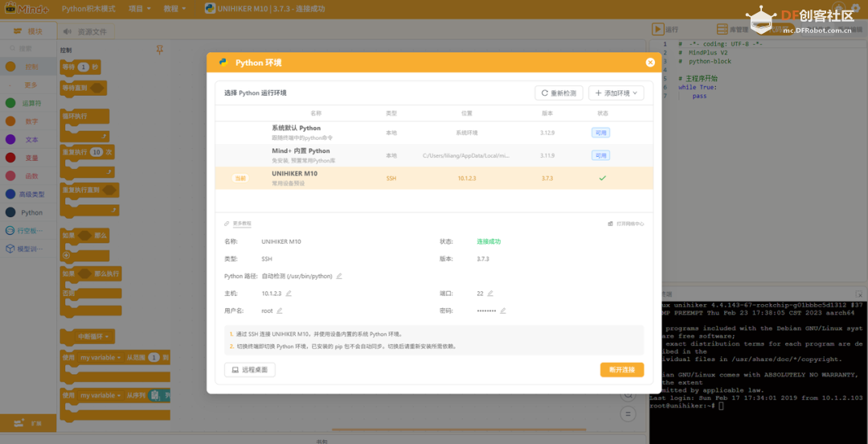Edit the 主机 10.1.2.3 pencil icon
868x444 pixels.
289,294
